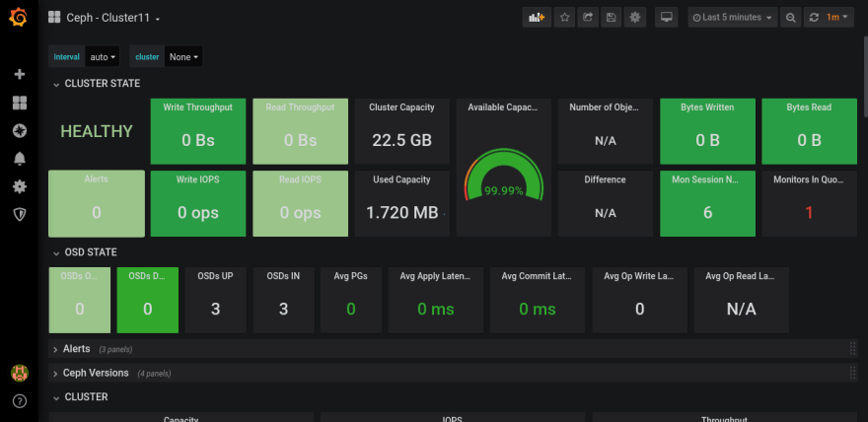Open the Interval auto dropdown

(x=103, y=56)
